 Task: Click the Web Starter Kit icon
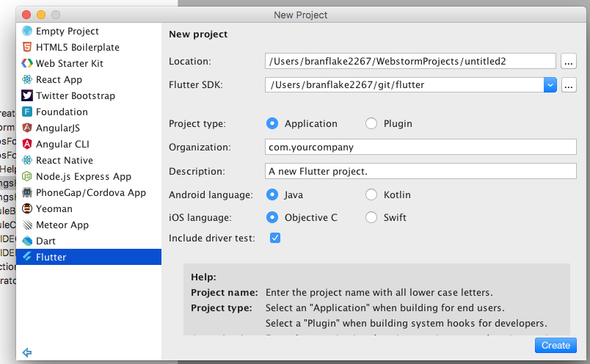(27, 63)
